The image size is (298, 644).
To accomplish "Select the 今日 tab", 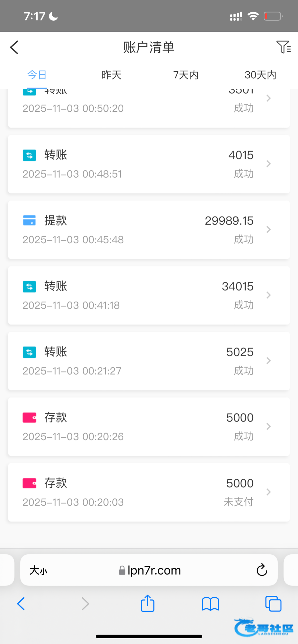I will (x=37, y=75).
